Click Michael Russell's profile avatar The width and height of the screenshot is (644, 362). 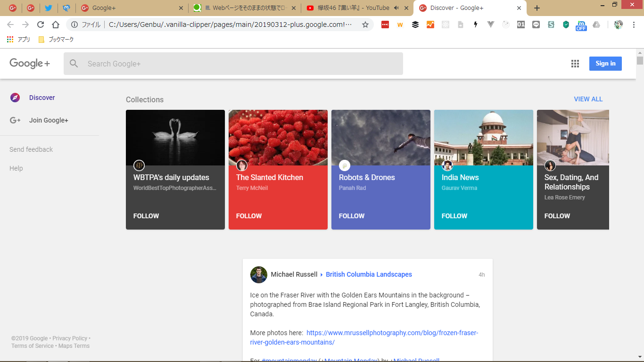(258, 274)
